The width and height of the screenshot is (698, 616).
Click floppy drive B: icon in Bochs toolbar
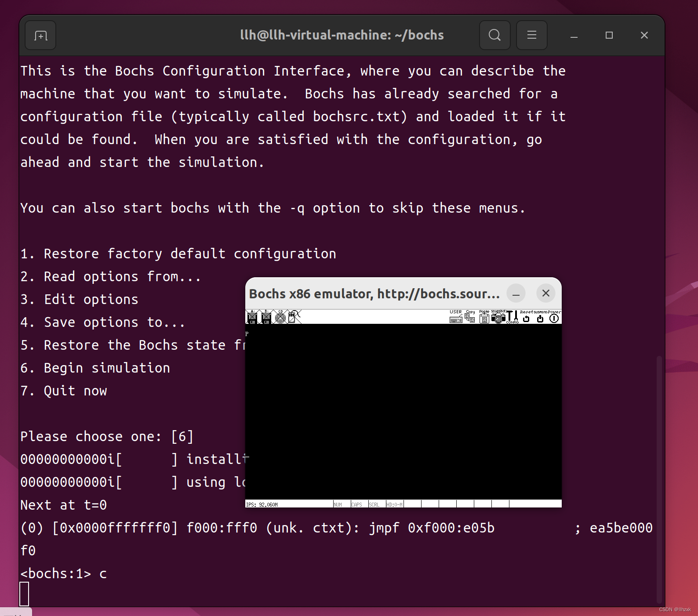(x=266, y=316)
